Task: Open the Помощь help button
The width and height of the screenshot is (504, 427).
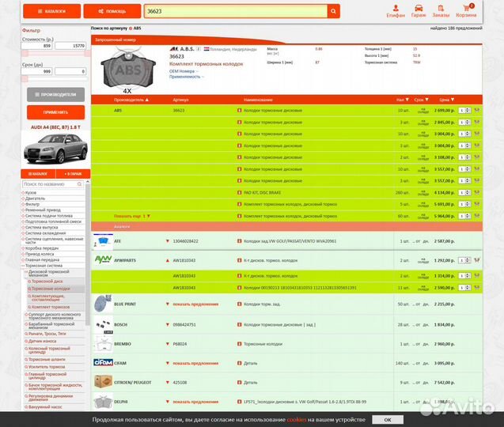Action: [x=112, y=11]
